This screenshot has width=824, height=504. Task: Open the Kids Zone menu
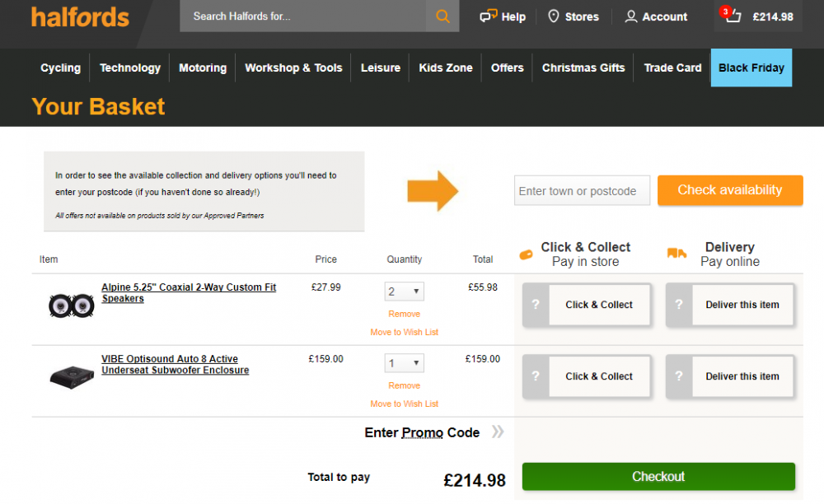click(445, 68)
